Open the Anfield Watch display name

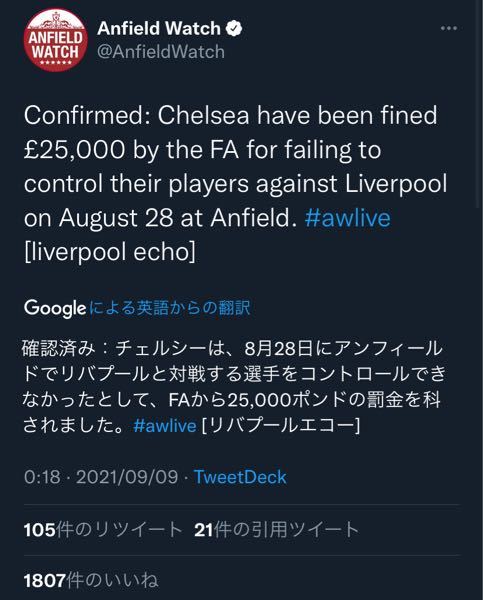(x=159, y=29)
